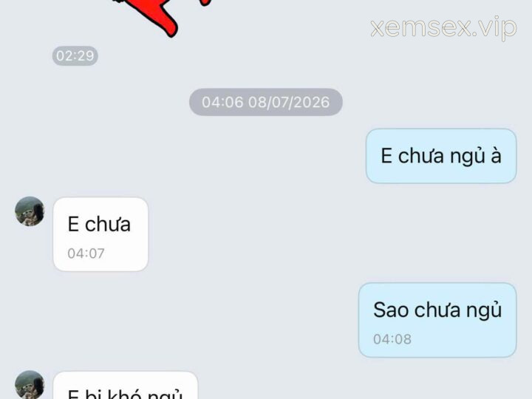The height and width of the screenshot is (399, 532).
Task: Select the 'Sao chưa ngủ' sent message bubble
Action: [x=437, y=320]
